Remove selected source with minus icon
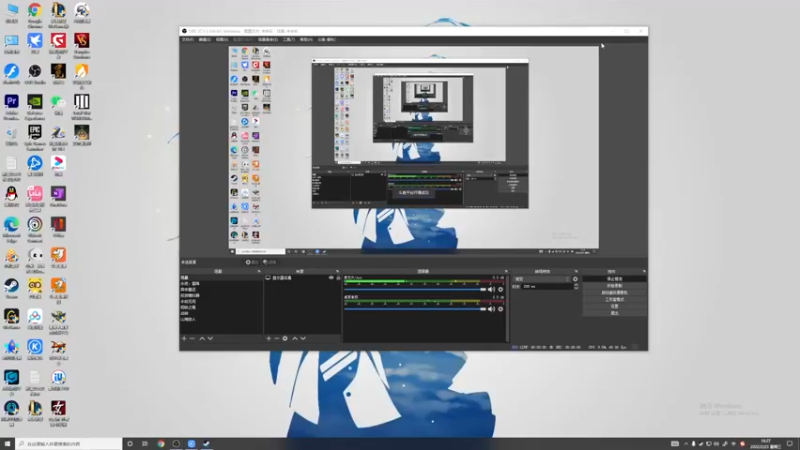This screenshot has width=800, height=450. coord(277,338)
